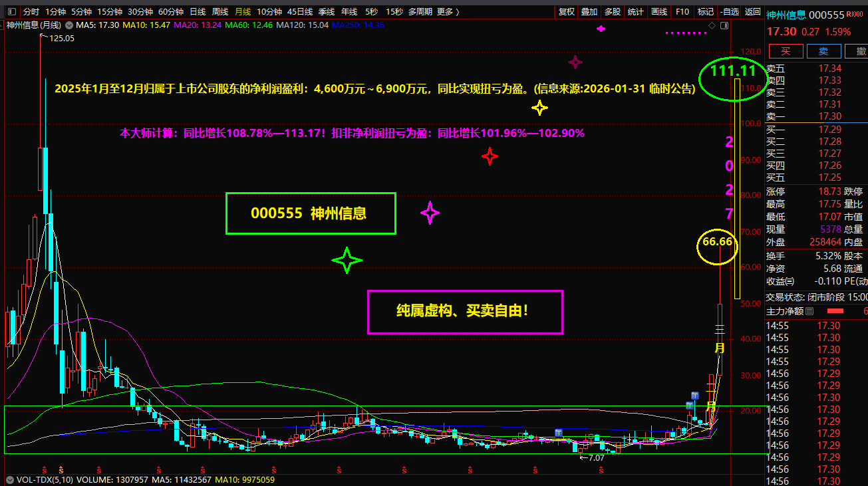
Task: Click the T marker near 7.07 low
Action: (x=559, y=433)
